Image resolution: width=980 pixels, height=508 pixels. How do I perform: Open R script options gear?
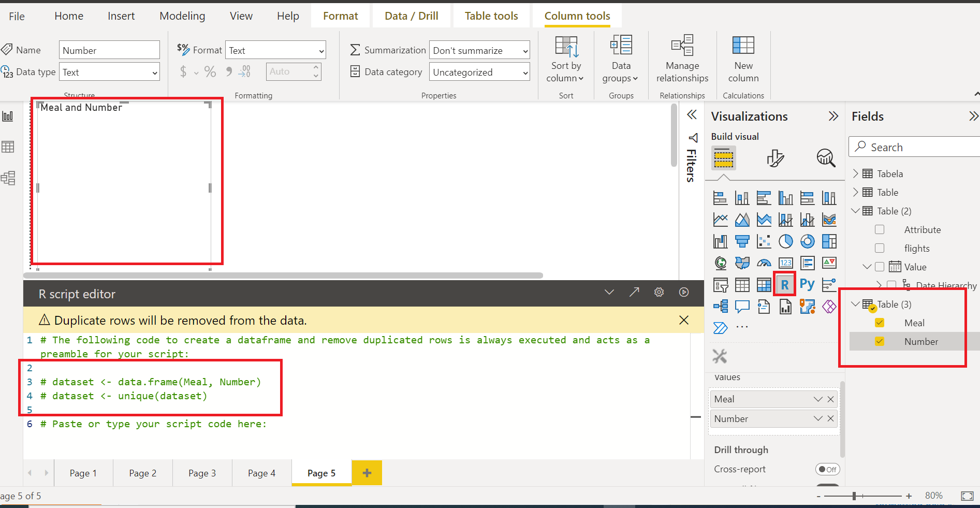click(659, 292)
